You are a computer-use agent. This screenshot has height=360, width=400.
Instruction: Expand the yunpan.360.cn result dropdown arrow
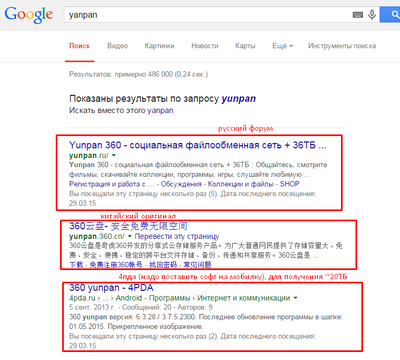click(130, 237)
